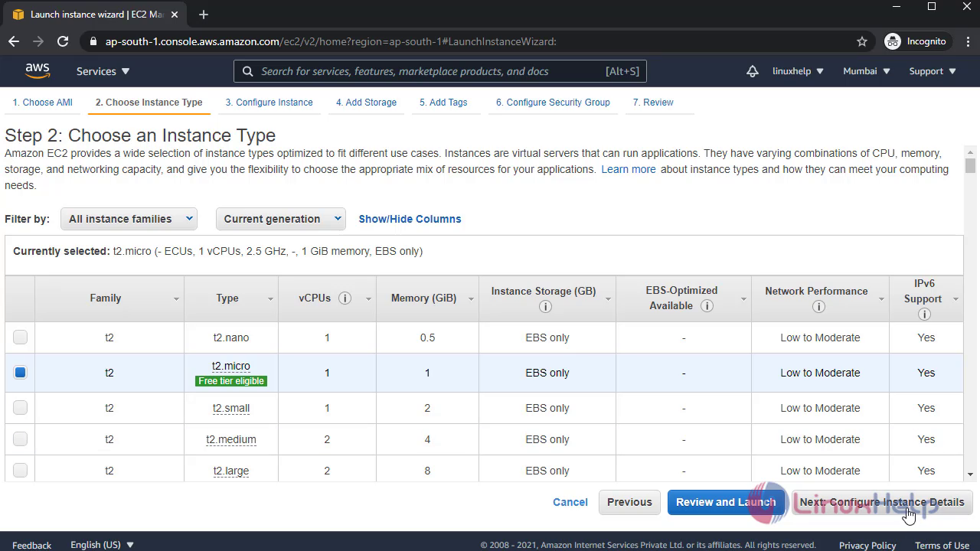Click the t2.micro type name

tap(231, 366)
